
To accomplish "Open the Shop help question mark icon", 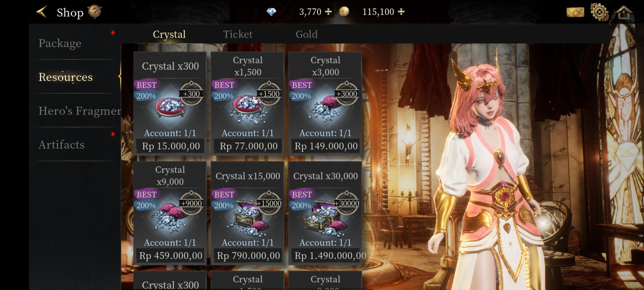I will pyautogui.click(x=94, y=12).
